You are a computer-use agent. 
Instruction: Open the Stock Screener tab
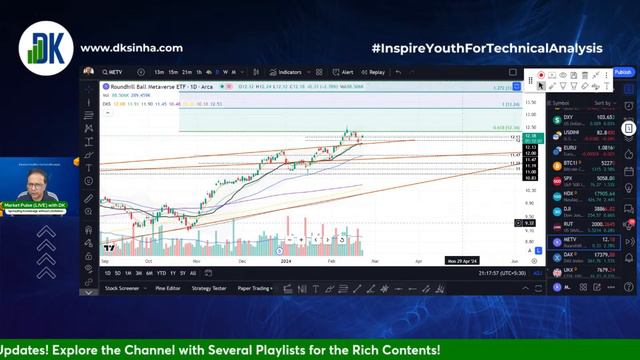tap(122, 288)
